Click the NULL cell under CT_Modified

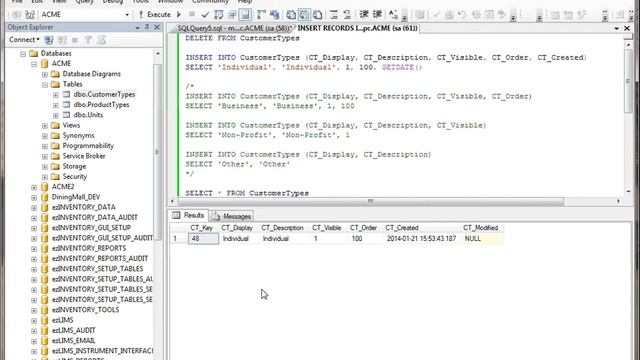coord(482,238)
